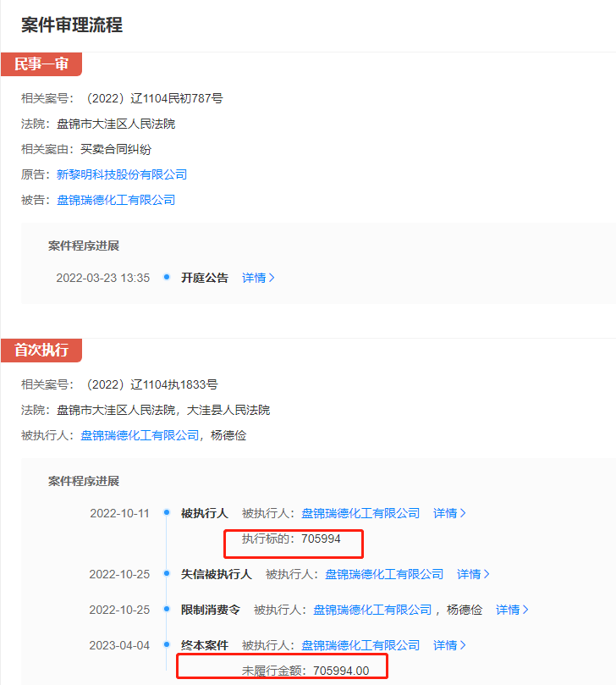Click the text 未履行金额: 705994.00
Screen dimensions: 616x685
point(305,671)
